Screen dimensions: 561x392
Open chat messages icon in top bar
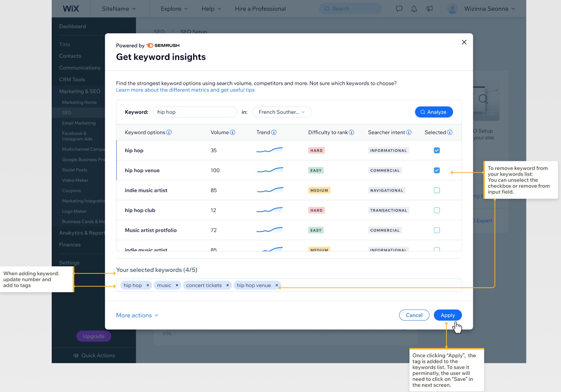399,9
